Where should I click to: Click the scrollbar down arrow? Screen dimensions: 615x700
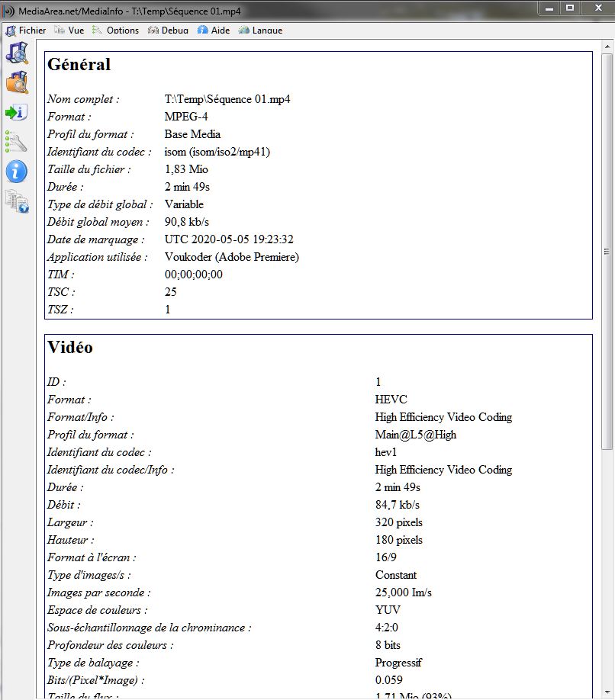coord(607,692)
